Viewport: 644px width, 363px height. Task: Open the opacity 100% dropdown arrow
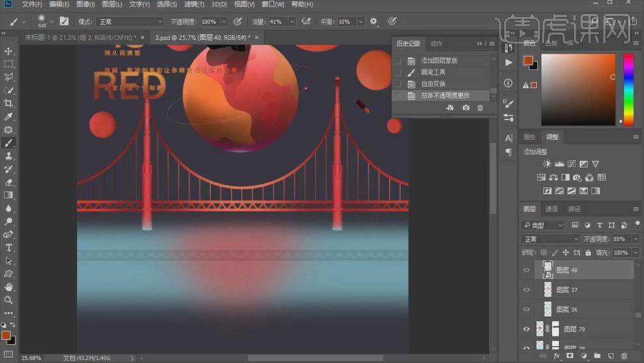click(x=224, y=21)
